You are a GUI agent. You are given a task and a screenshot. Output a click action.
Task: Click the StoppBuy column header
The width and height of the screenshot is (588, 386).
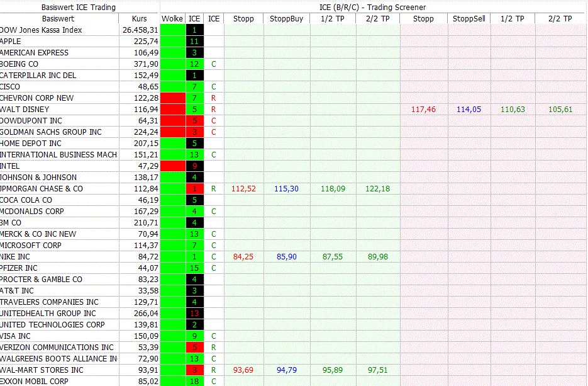(287, 19)
